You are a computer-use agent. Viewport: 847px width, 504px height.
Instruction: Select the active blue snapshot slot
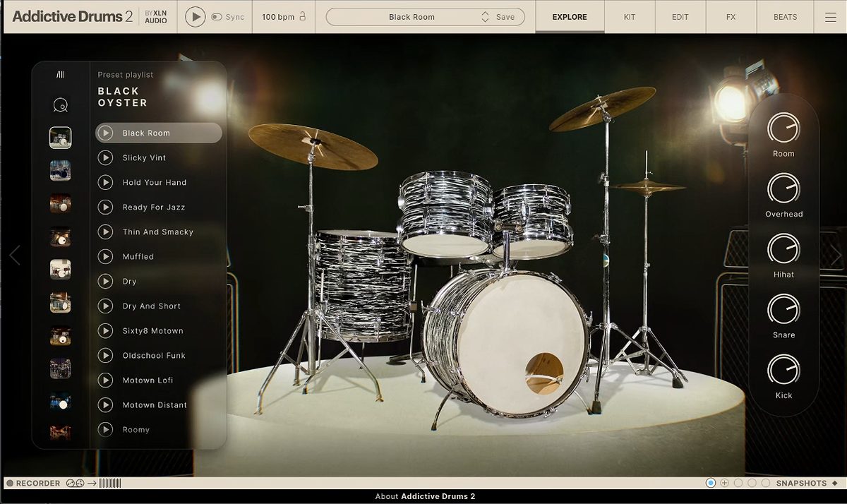pos(711,484)
